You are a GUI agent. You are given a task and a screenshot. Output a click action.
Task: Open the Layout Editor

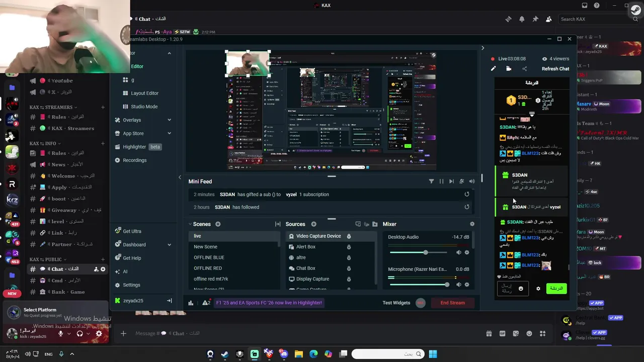[x=141, y=93]
